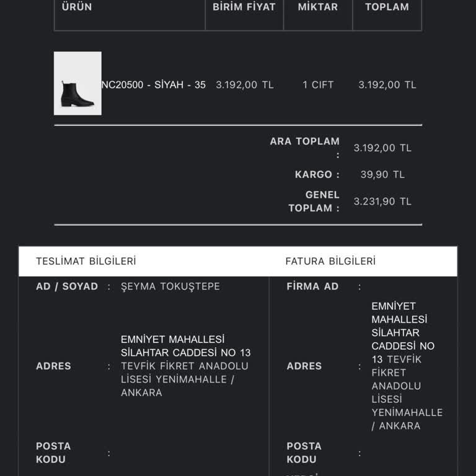Click the delivery address text under Teslimat
Screen dimensions: 476x476
tap(185, 366)
